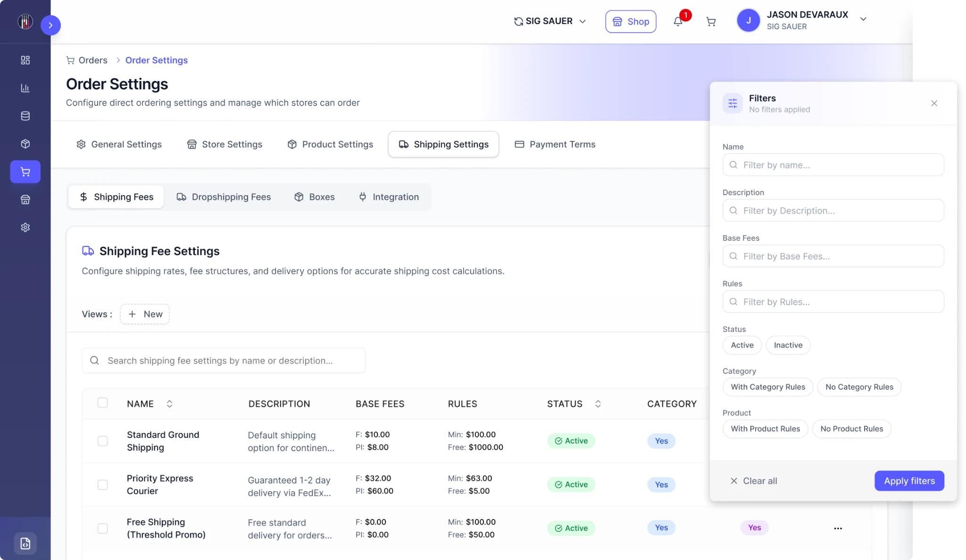Open the products box sidebar icon
The image size is (966, 560).
pos(25,144)
